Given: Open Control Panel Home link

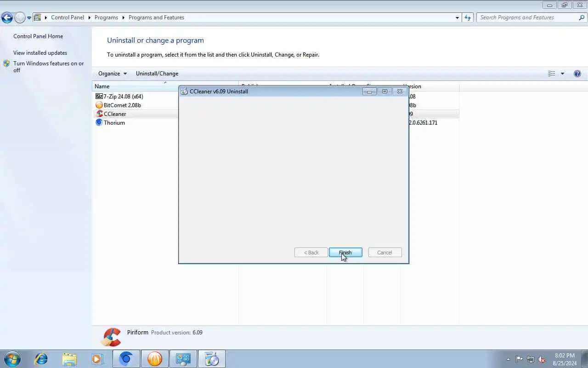Looking at the screenshot, I should [38, 36].
